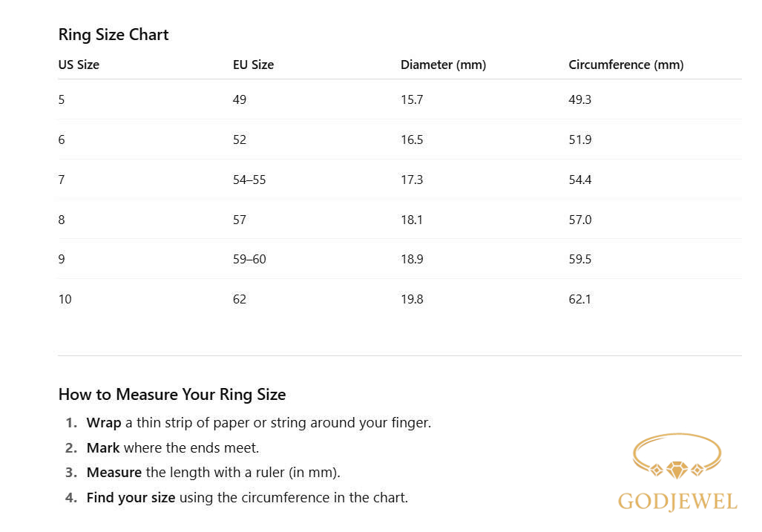Click the 62.1 circumference value

click(x=579, y=299)
